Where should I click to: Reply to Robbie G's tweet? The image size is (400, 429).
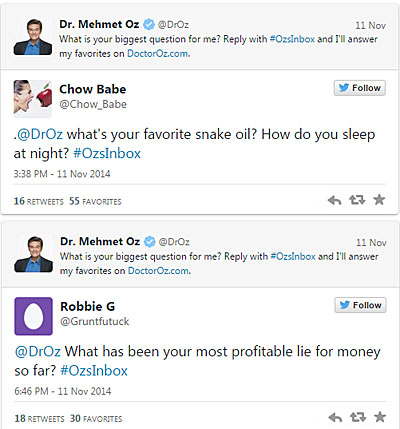pos(335,417)
